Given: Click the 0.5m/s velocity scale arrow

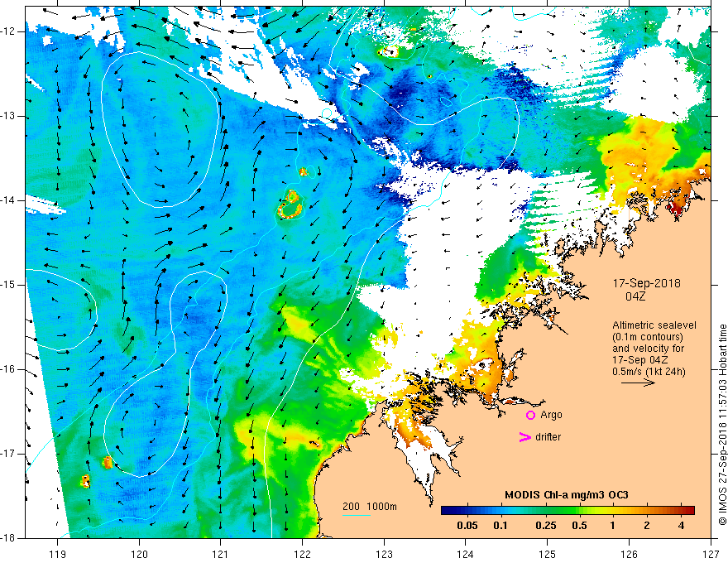Looking at the screenshot, I should coord(639,383).
